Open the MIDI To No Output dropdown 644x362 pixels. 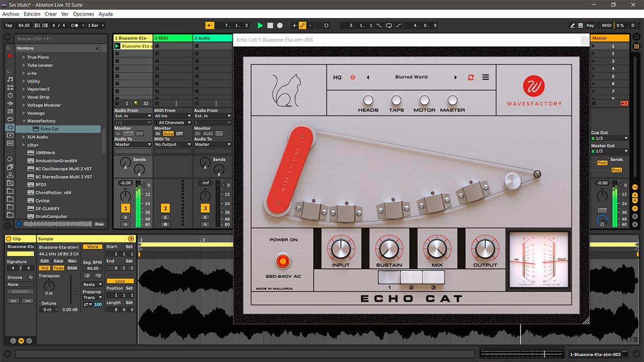[x=173, y=144]
